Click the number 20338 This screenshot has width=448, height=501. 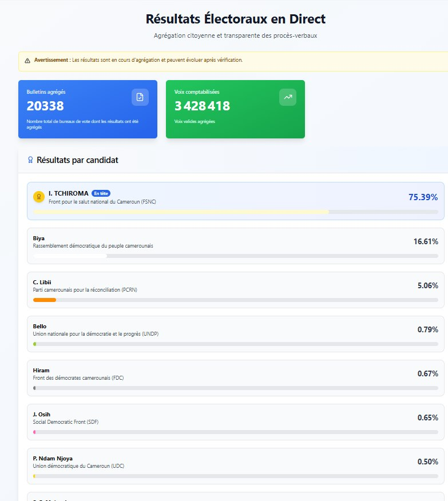(45, 106)
